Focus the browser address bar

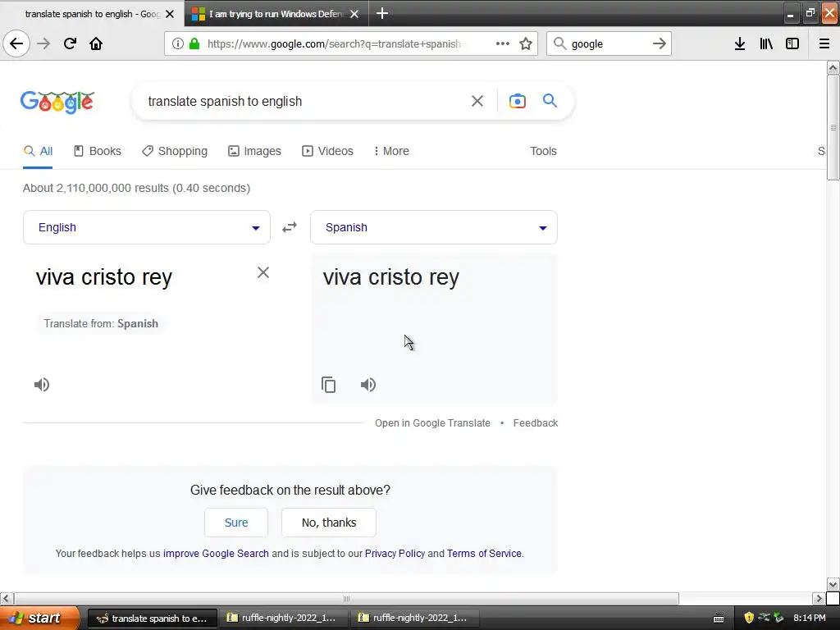333,43
